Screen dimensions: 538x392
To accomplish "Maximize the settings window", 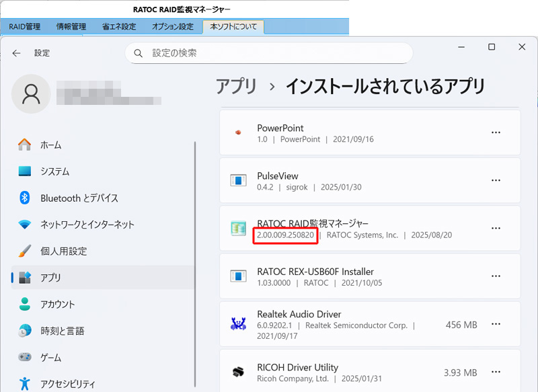I will [x=492, y=47].
